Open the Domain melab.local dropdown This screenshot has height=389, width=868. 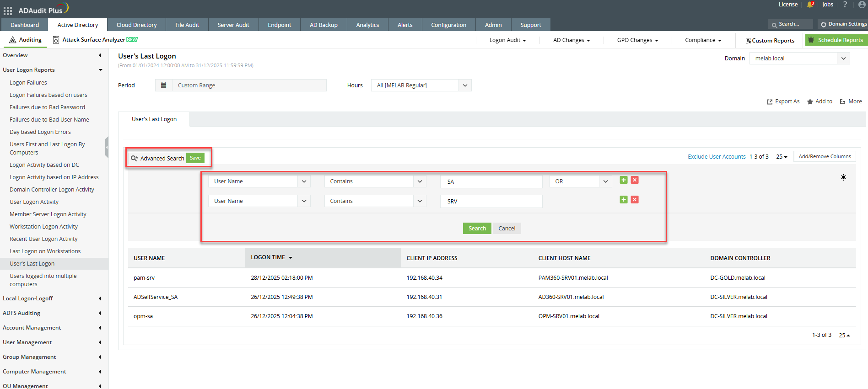coord(843,59)
